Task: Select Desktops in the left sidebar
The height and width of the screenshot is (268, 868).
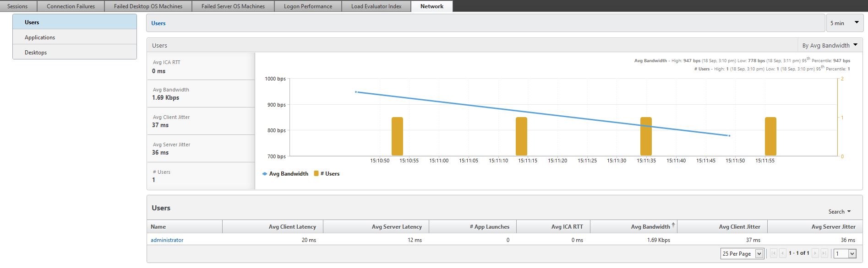Action: [36, 53]
